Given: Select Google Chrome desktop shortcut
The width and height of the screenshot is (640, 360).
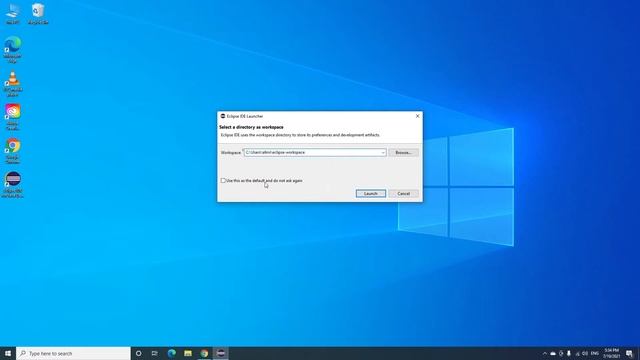Looking at the screenshot, I should click(13, 151).
